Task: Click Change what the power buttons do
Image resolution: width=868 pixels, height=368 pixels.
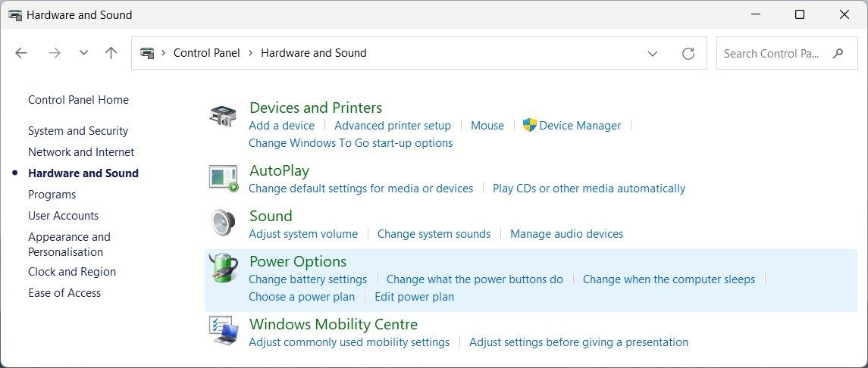Action: coord(475,279)
